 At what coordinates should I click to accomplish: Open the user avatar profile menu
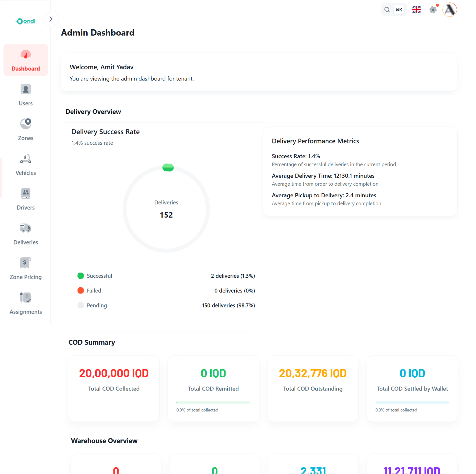[450, 10]
